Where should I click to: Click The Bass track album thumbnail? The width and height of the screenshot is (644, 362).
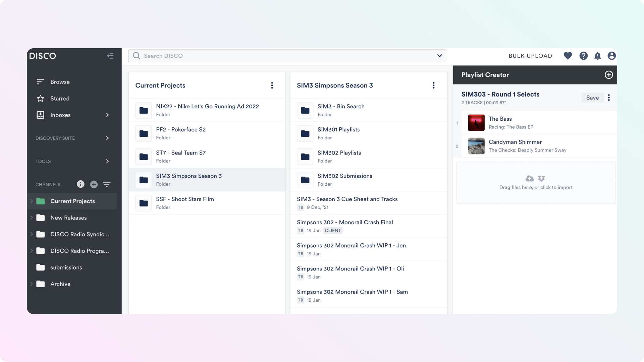476,123
